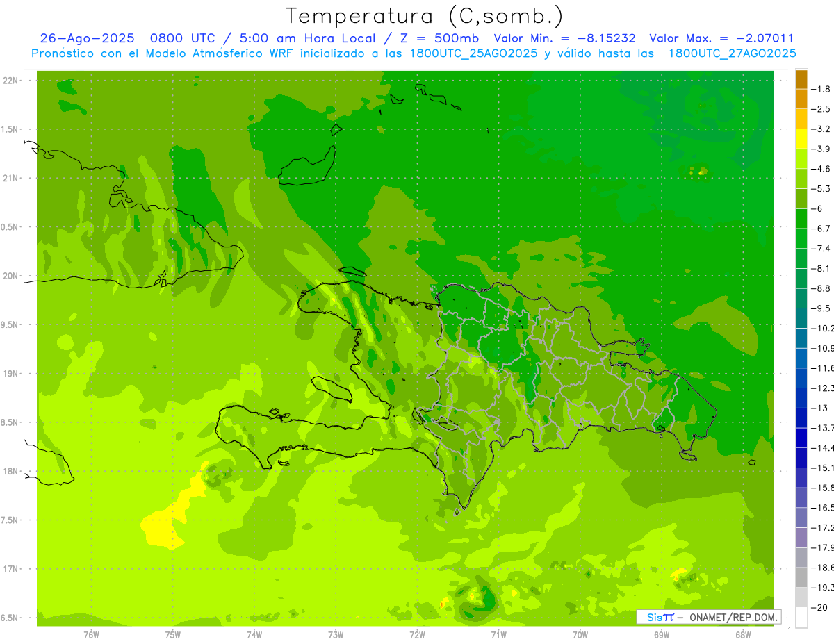Click the "72W" longitude label
This screenshot has width=834, height=644.
click(x=417, y=634)
